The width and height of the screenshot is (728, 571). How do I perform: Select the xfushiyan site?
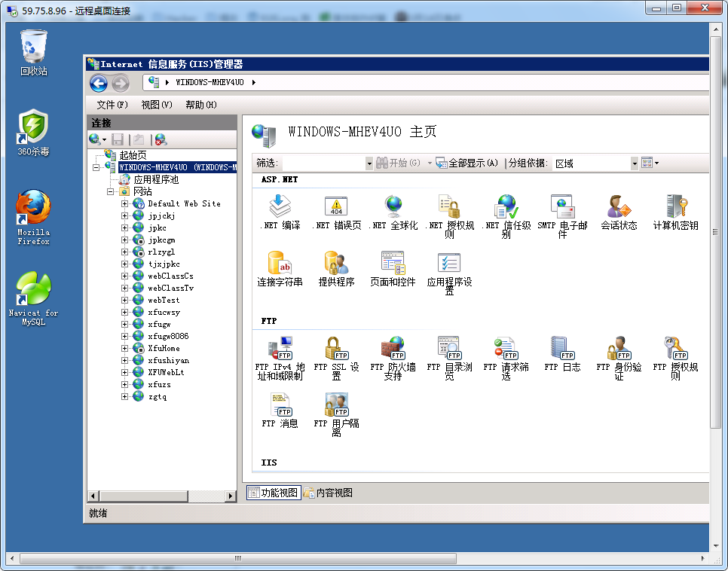point(169,360)
